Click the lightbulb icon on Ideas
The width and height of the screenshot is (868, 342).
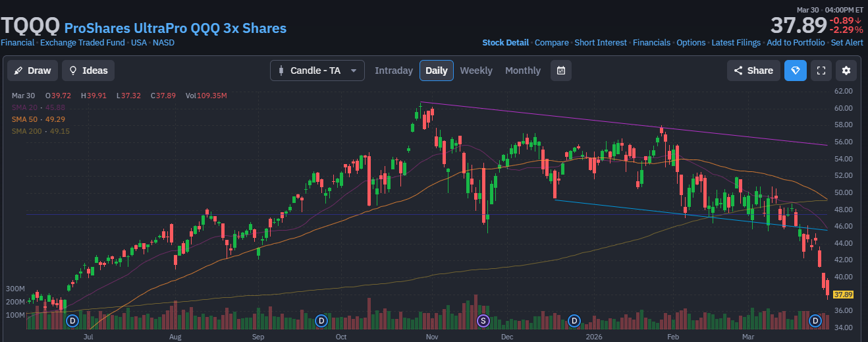point(73,71)
